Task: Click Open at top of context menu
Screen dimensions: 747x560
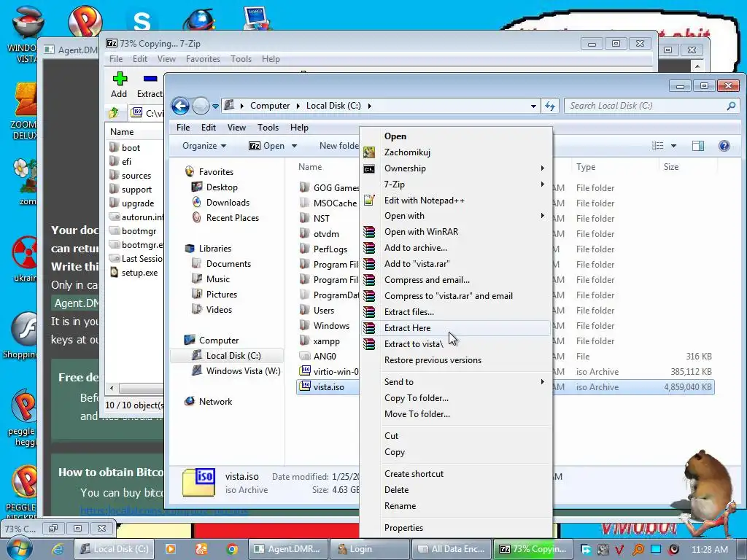Action: tap(395, 136)
